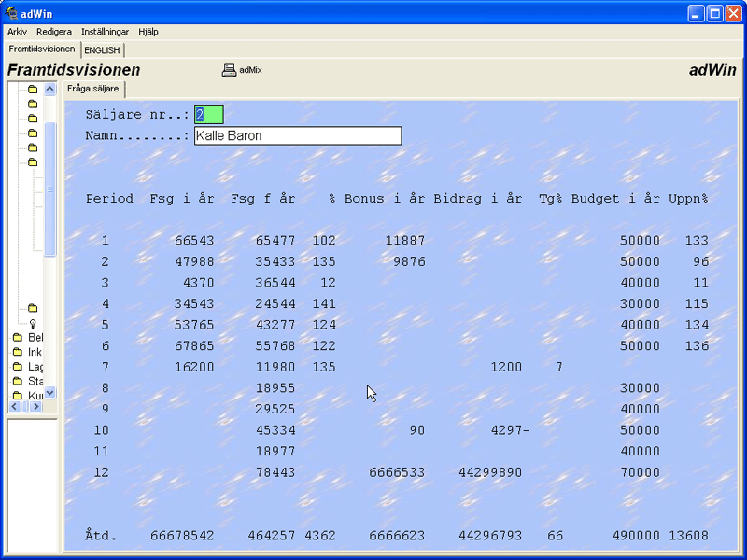Click the Uppn% column header
This screenshot has height=560, width=747.
pos(688,199)
